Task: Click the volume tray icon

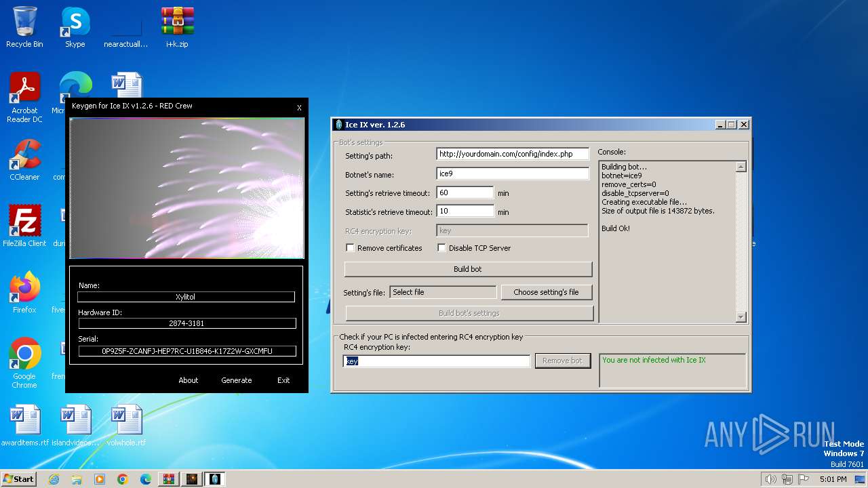Action: click(x=770, y=479)
